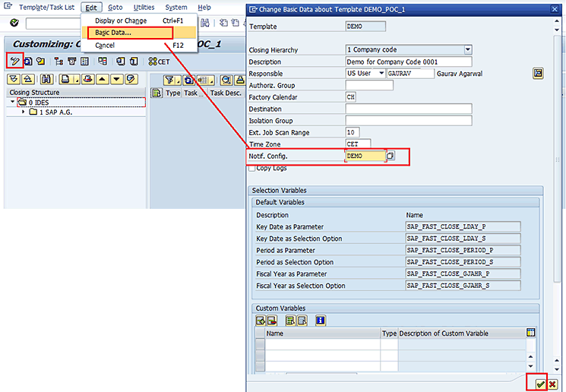The width and height of the screenshot is (566, 392).
Task: Click the insert row icon under Custom Variables
Action: [x=261, y=320]
